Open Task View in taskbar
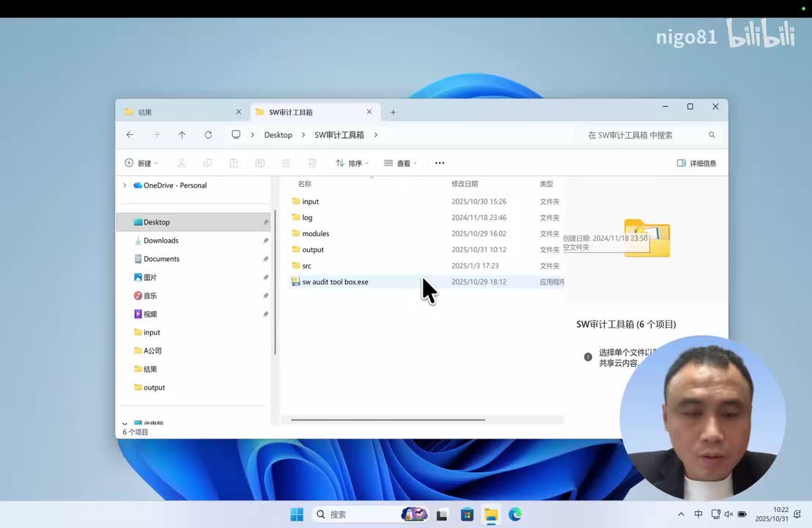 click(x=442, y=515)
